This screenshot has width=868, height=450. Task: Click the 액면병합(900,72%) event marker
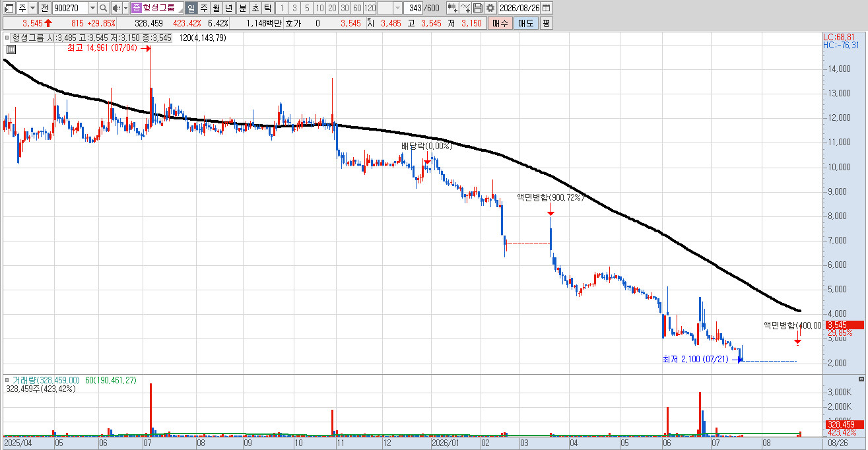tap(550, 197)
